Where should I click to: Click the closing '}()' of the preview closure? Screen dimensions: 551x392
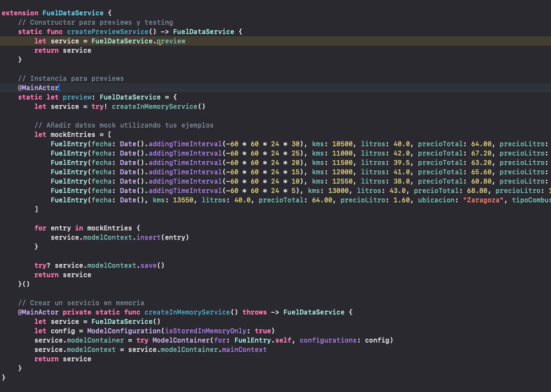(x=24, y=284)
